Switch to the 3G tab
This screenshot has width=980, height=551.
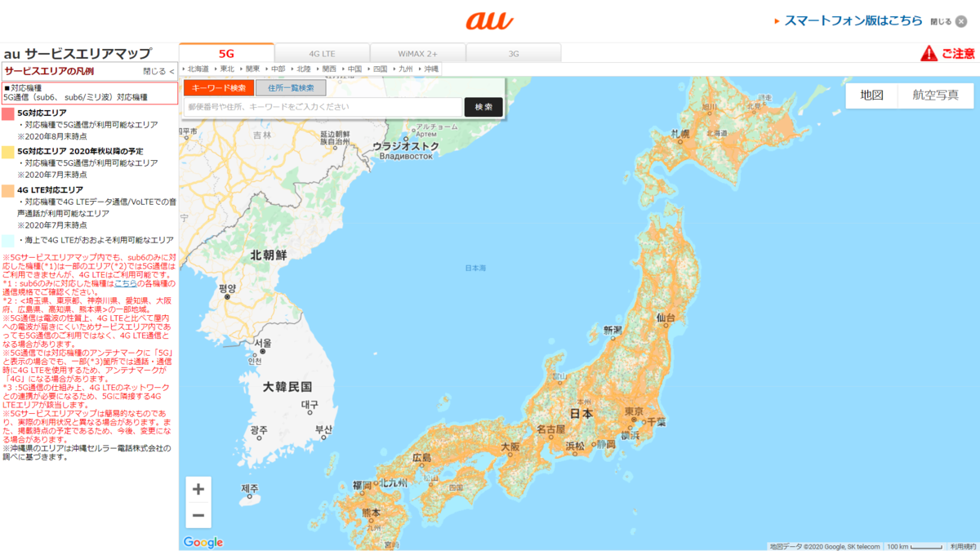tap(514, 53)
